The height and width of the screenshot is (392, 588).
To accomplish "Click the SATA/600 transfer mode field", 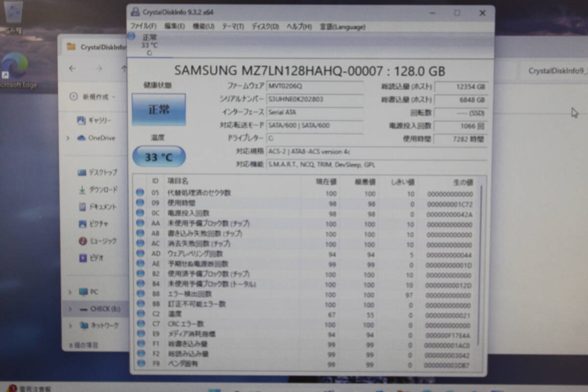I will coord(315,125).
